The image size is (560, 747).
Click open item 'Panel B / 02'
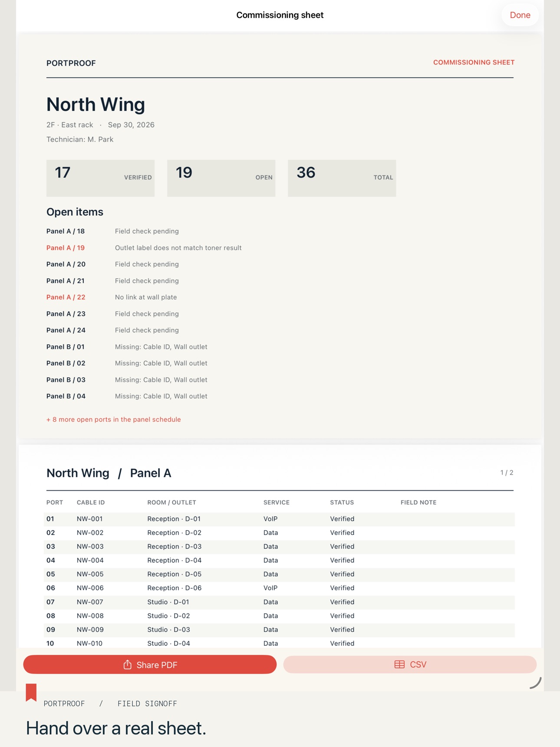point(66,363)
